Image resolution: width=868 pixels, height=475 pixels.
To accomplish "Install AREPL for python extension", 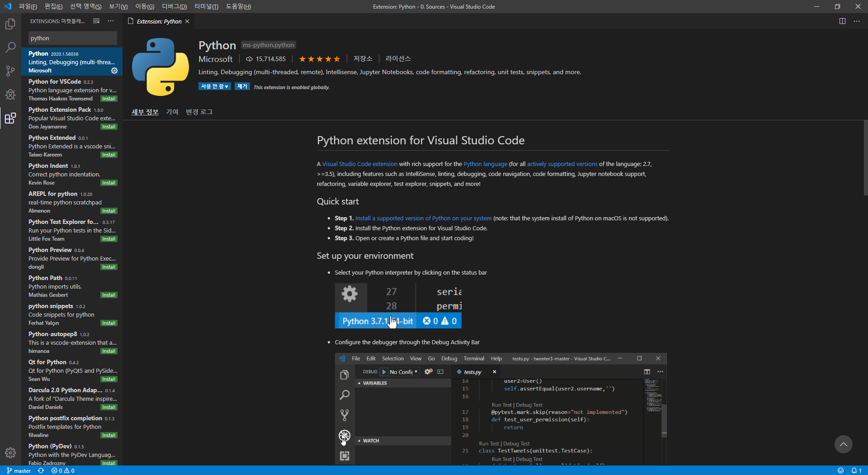I will pos(109,211).
